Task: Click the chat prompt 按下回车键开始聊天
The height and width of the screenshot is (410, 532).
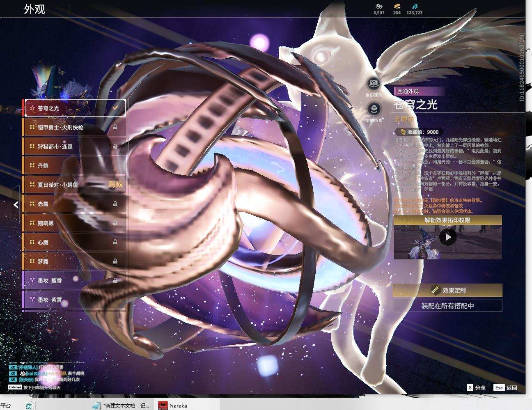Action: [42, 387]
